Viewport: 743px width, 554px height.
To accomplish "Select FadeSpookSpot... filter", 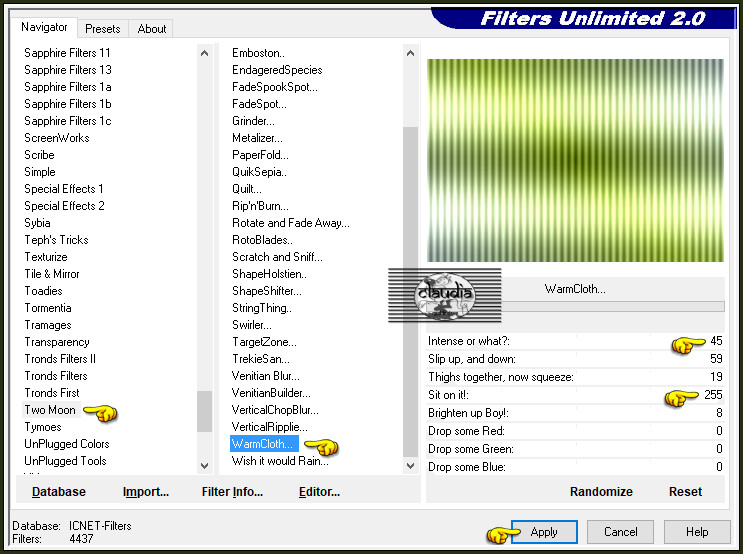I will click(x=275, y=87).
